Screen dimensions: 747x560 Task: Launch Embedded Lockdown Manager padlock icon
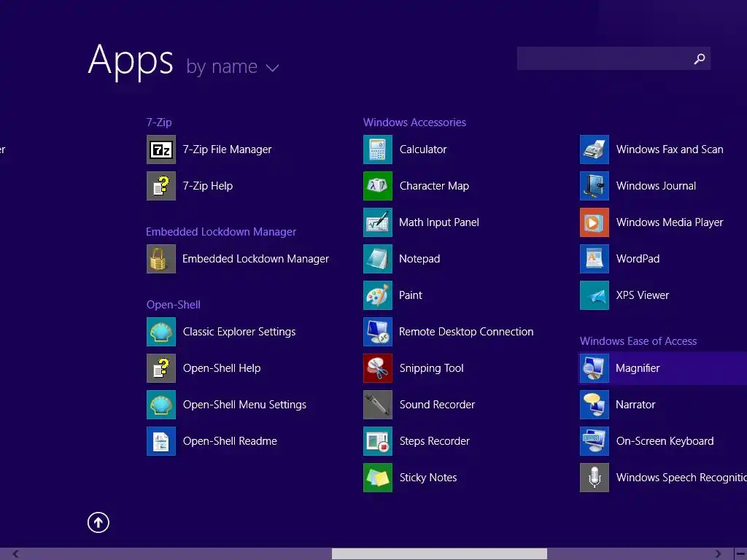click(x=161, y=259)
